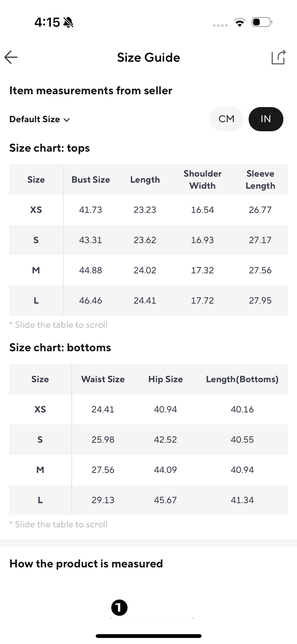The height and width of the screenshot is (644, 297).
Task: Tap the Length(Bottoms) column header
Action: click(242, 379)
